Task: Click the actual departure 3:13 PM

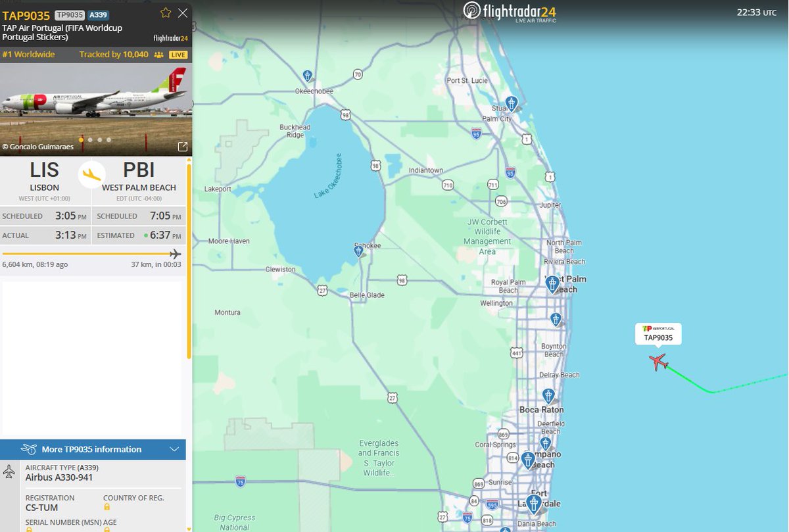Action: [70, 235]
